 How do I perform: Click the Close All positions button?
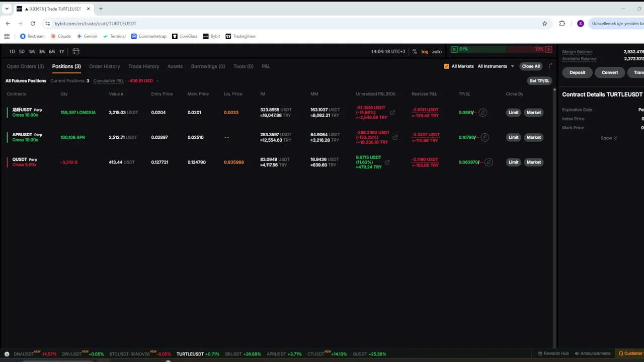[531, 66]
